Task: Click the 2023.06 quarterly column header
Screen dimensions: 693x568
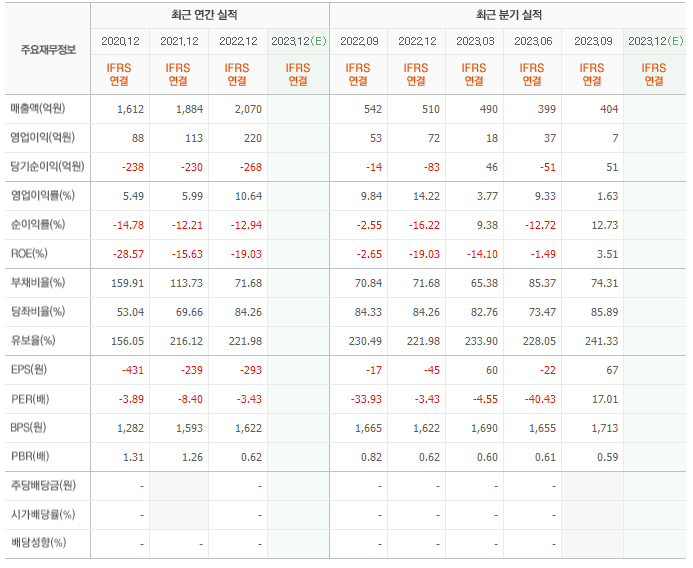Action: pos(533,42)
